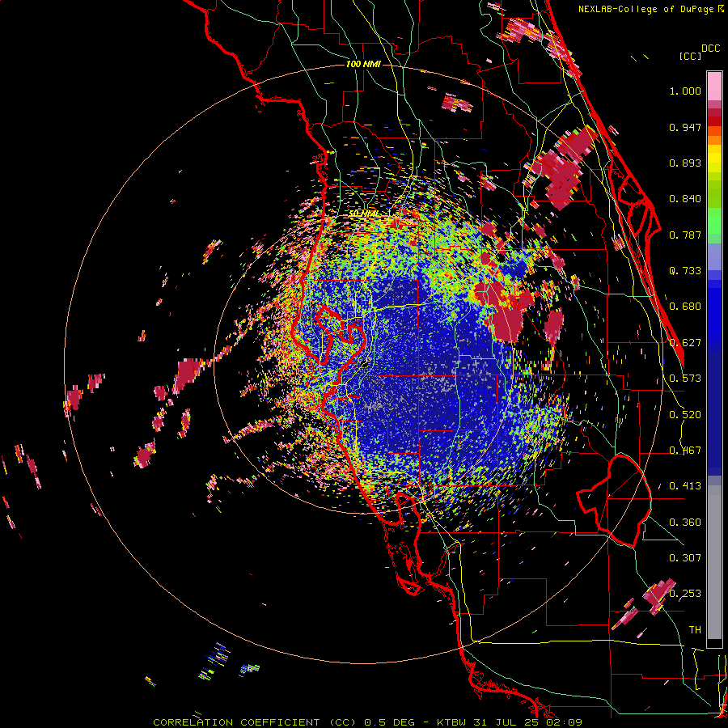
Task: Pick the periwinkle color bar segment
Action: (714, 256)
